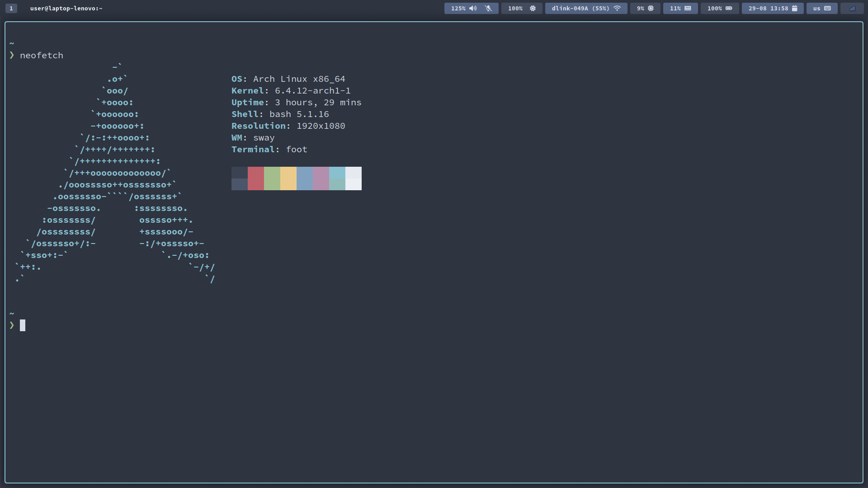868x488 pixels.
Task: Click the 11% memory usage value
Action: click(x=675, y=8)
